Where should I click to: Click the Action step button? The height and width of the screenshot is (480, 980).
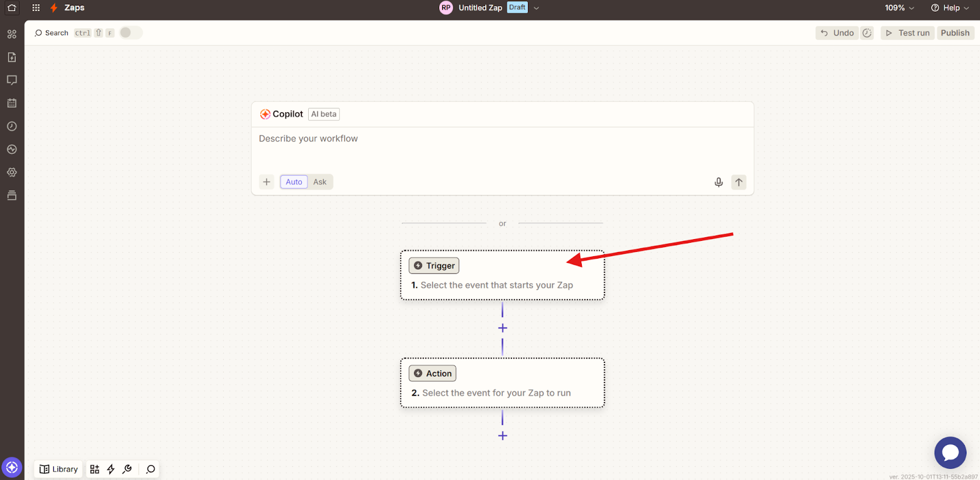[432, 373]
